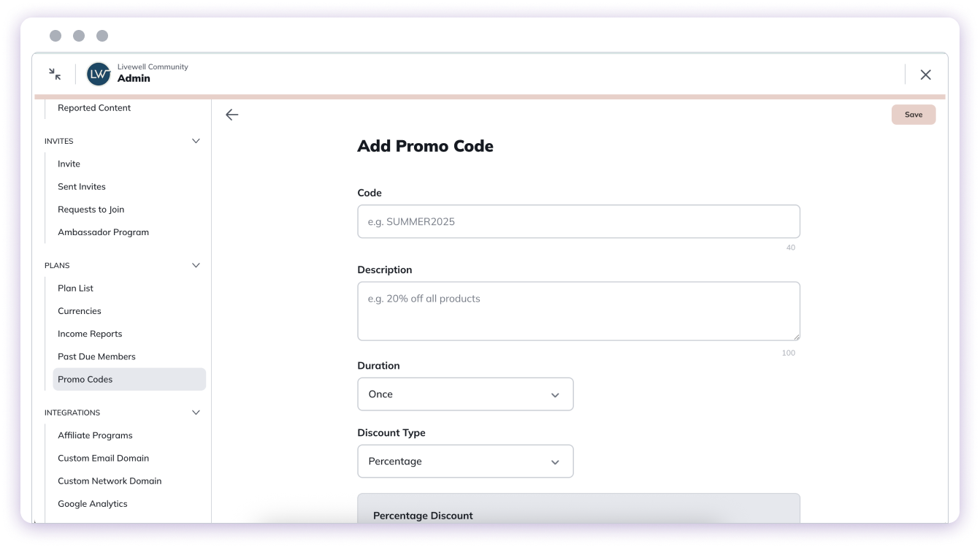Open Ambassador Program settings
Screen dimensions: 980x547
[x=103, y=232]
